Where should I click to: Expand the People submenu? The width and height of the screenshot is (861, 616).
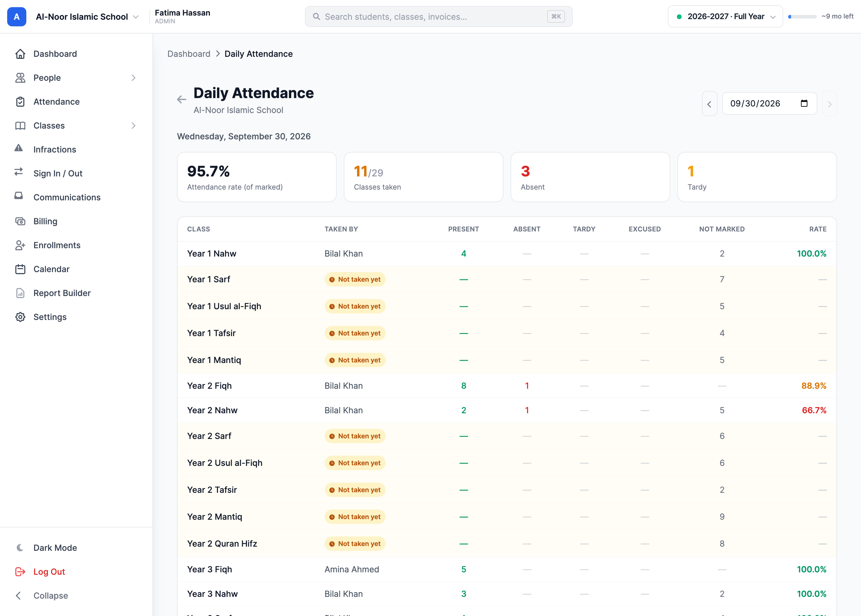click(x=133, y=78)
